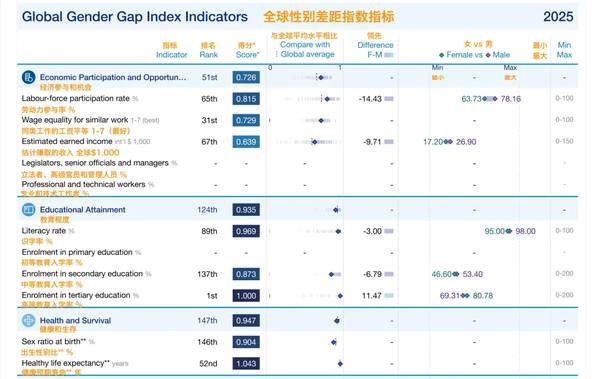Click the -9.71 difference value

(x=372, y=142)
